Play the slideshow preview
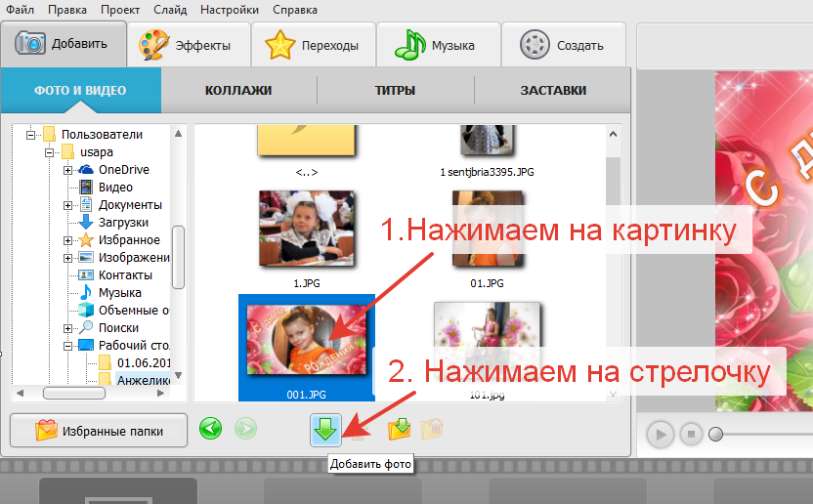 pyautogui.click(x=660, y=434)
